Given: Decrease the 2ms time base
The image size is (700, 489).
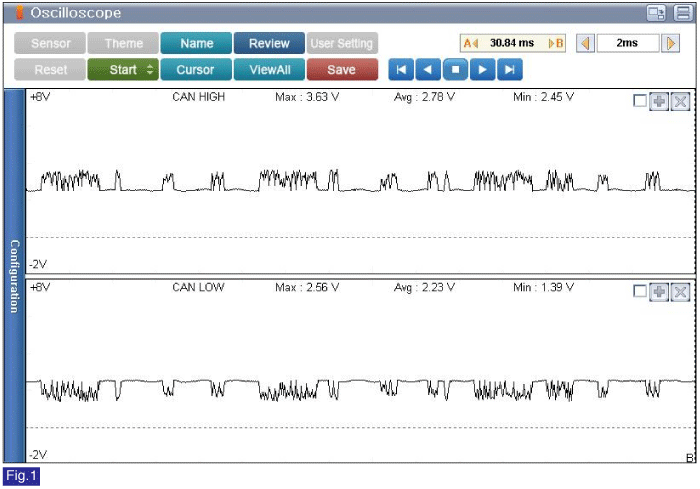Looking at the screenshot, I should pyautogui.click(x=585, y=43).
